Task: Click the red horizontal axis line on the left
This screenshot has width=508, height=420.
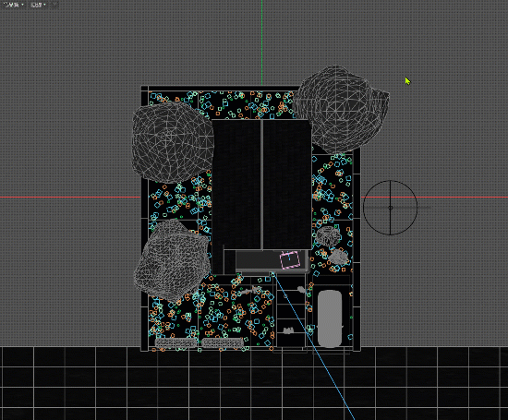Action: (70, 197)
